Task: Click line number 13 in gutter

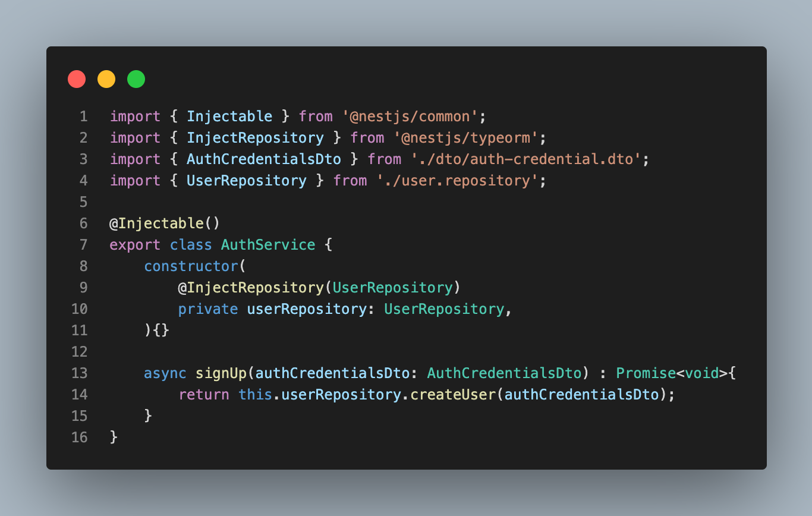Action: (x=79, y=373)
